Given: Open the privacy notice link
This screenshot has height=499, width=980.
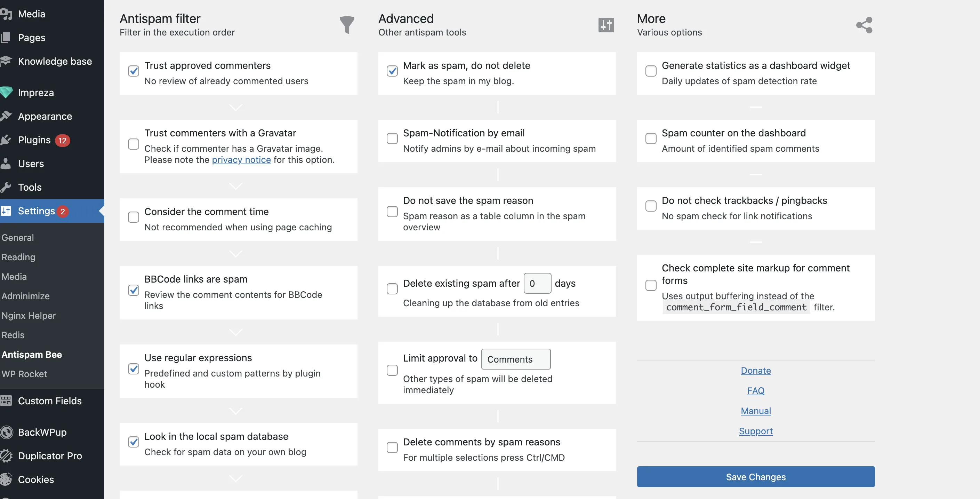Looking at the screenshot, I should click(x=241, y=160).
